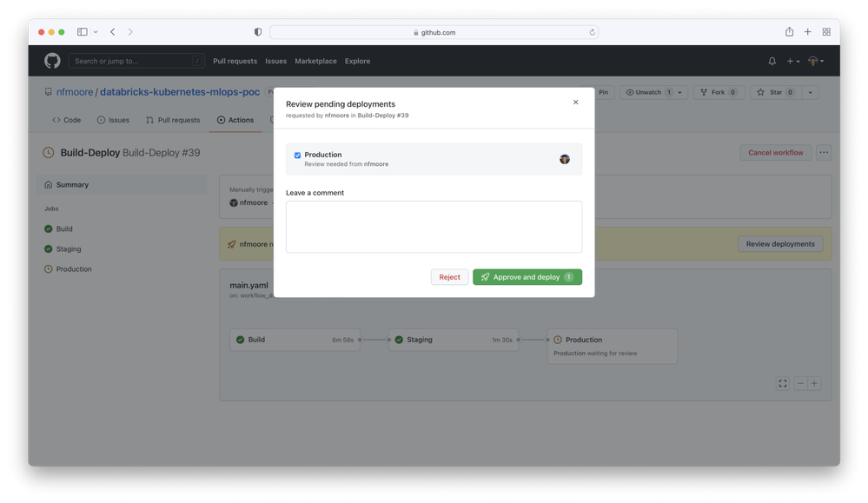Image resolution: width=868 pixels, height=503 pixels.
Task: Click the Leave a comment text area
Action: pos(434,227)
